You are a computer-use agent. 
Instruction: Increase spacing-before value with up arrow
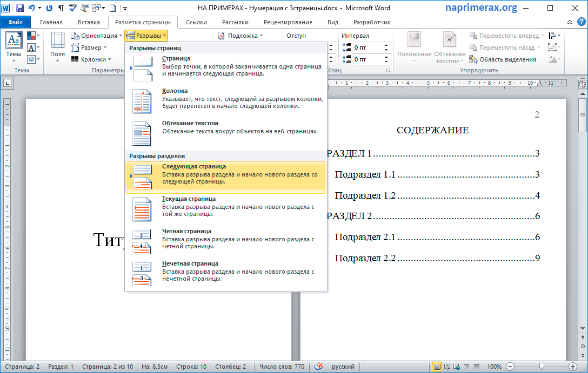386,45
